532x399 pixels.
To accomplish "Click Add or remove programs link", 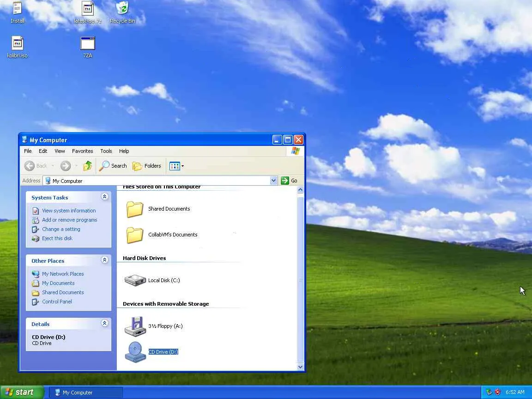I will click(70, 220).
